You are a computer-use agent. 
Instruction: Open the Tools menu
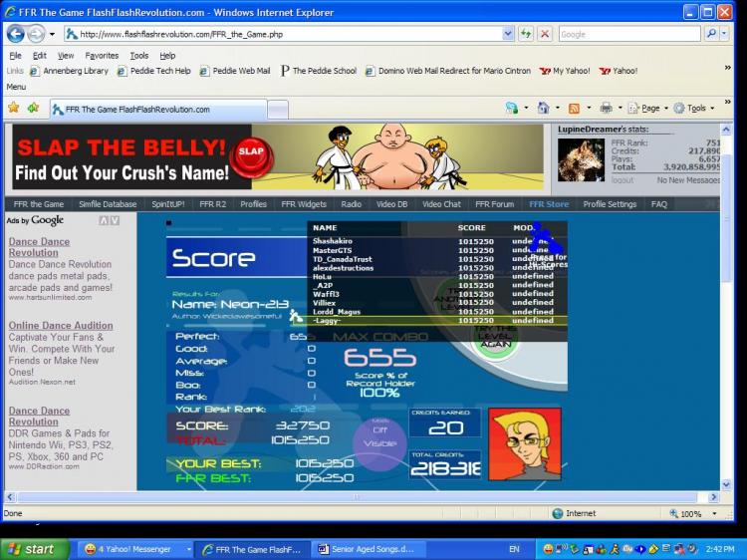(x=139, y=55)
